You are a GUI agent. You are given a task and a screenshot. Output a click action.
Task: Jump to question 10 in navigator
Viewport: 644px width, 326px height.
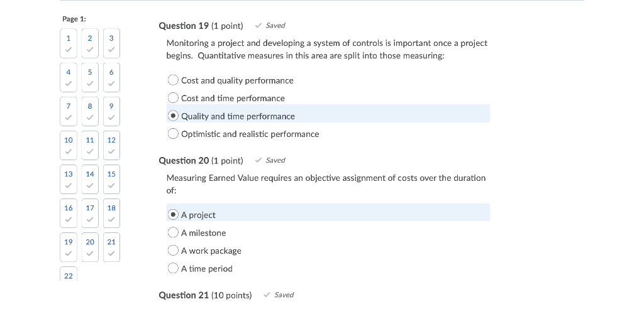[x=69, y=145]
